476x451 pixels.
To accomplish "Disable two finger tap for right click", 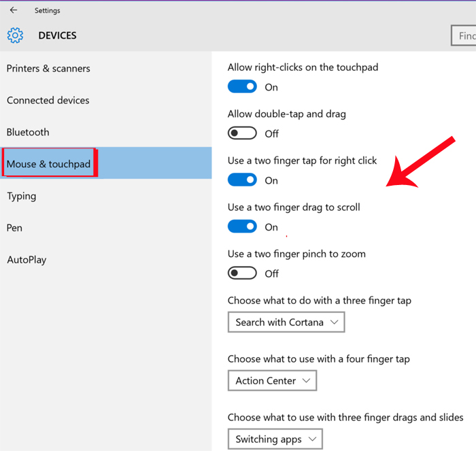I will 242,180.
